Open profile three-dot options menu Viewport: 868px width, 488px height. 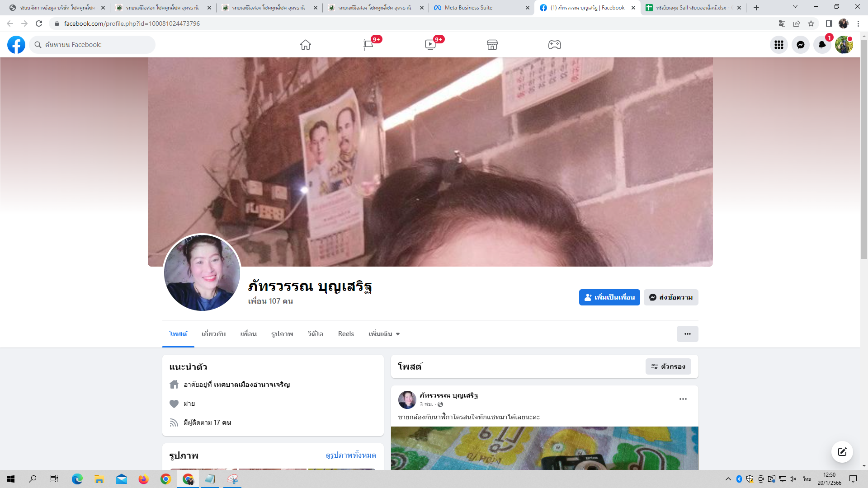687,334
